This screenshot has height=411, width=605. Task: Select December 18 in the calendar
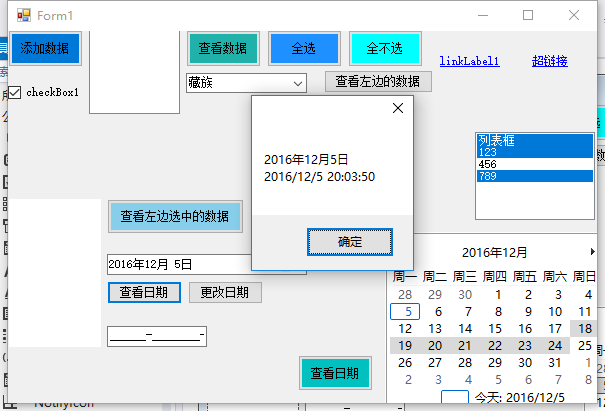(585, 329)
